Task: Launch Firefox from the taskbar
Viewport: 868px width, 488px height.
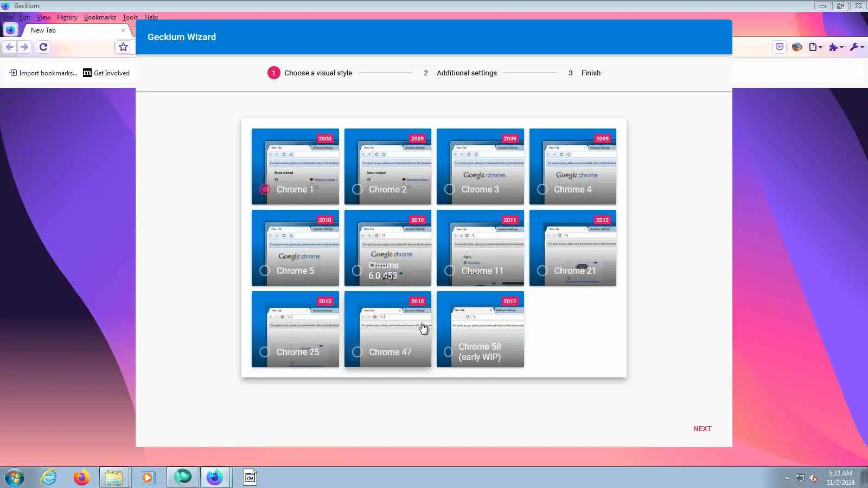Action: click(81, 478)
